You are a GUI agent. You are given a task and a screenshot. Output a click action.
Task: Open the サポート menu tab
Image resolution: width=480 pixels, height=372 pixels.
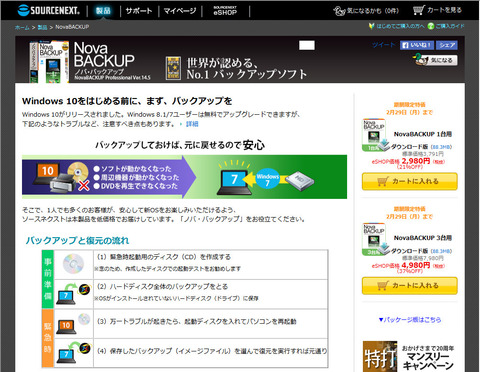click(x=139, y=11)
